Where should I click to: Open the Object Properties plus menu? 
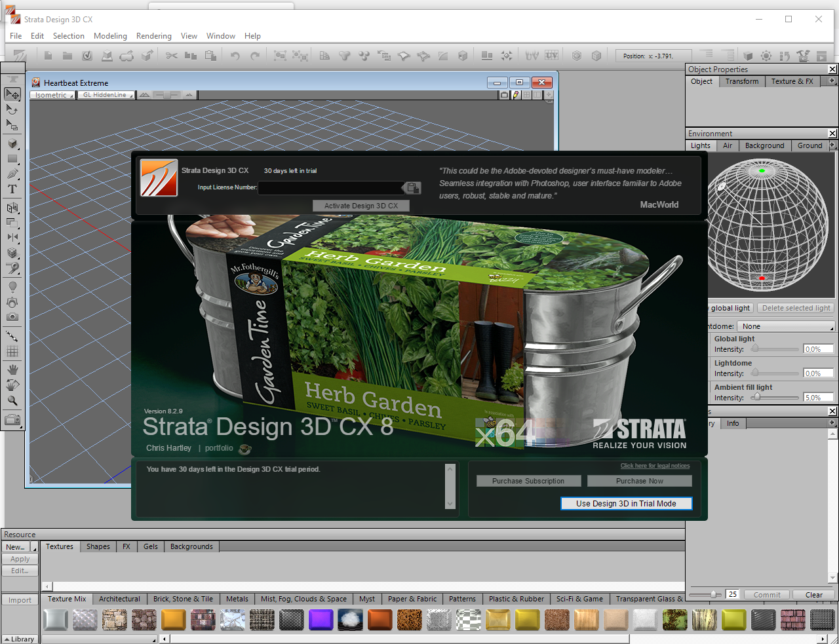(x=832, y=81)
